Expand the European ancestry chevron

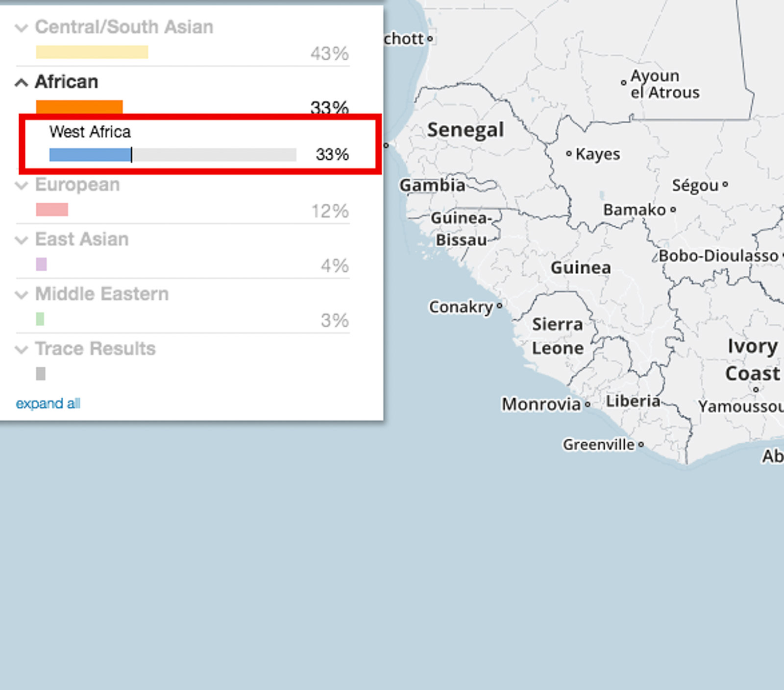click(21, 186)
